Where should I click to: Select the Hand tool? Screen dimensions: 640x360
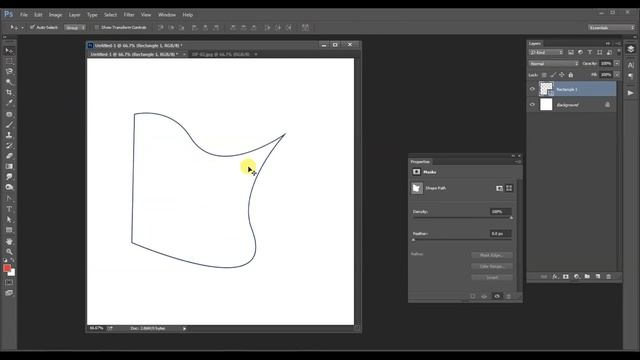coord(9,242)
